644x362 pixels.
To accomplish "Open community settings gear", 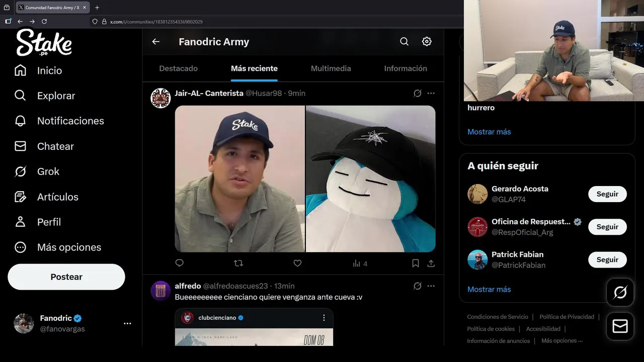I will coord(427,42).
